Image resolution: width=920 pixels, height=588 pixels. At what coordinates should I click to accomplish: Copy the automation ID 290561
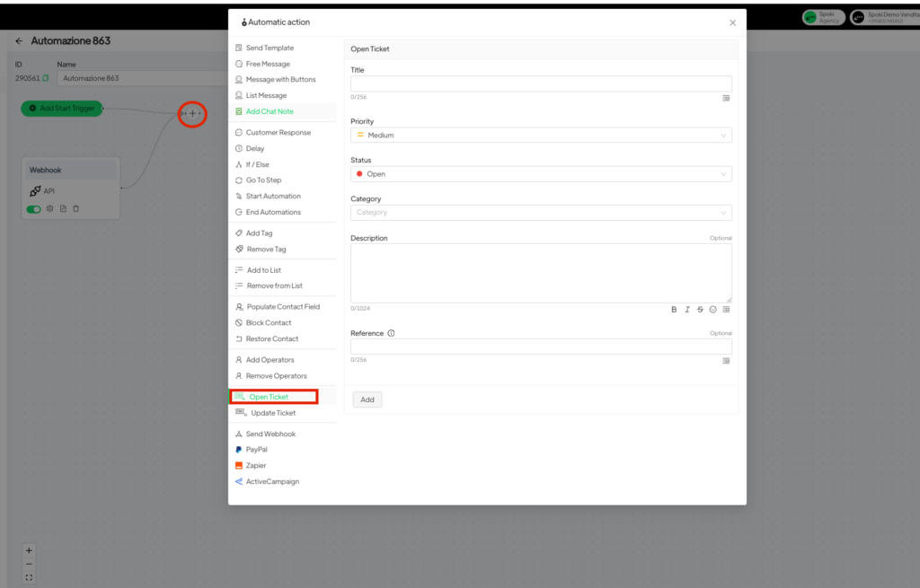[46, 78]
